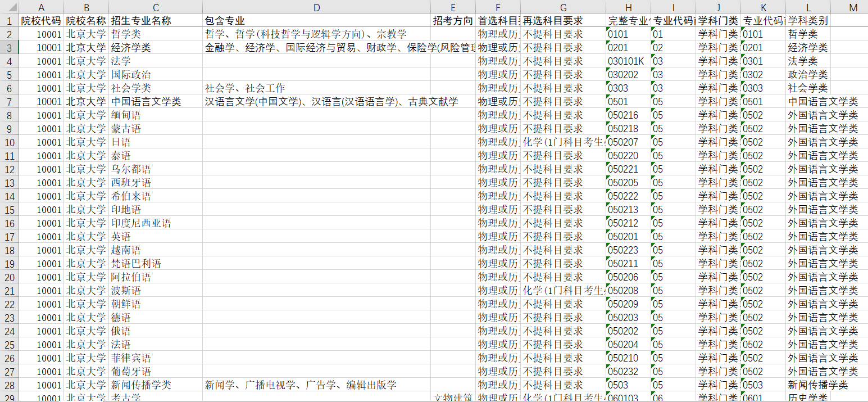The height and width of the screenshot is (402, 868).
Task: Click the 再选科目要求 header cell
Action: (563, 21)
